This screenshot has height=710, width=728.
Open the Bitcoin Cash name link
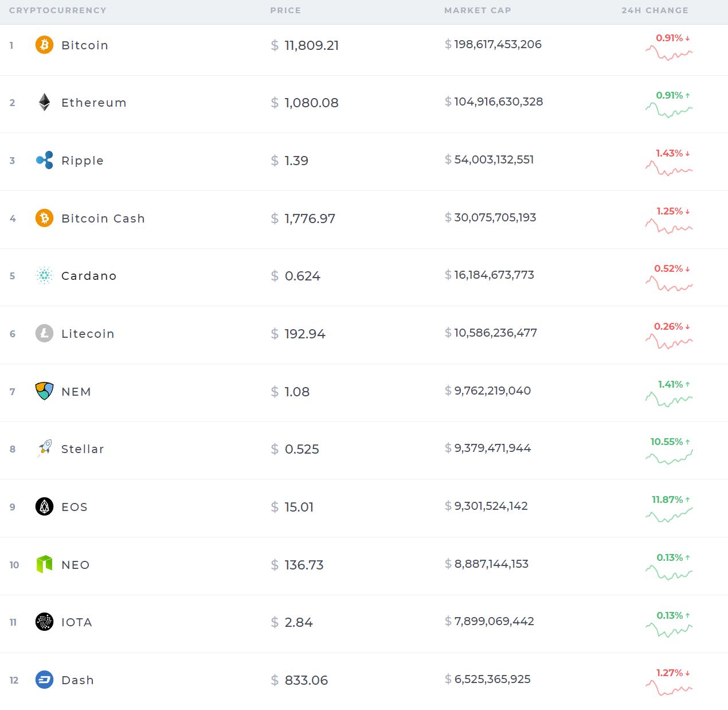103,219
